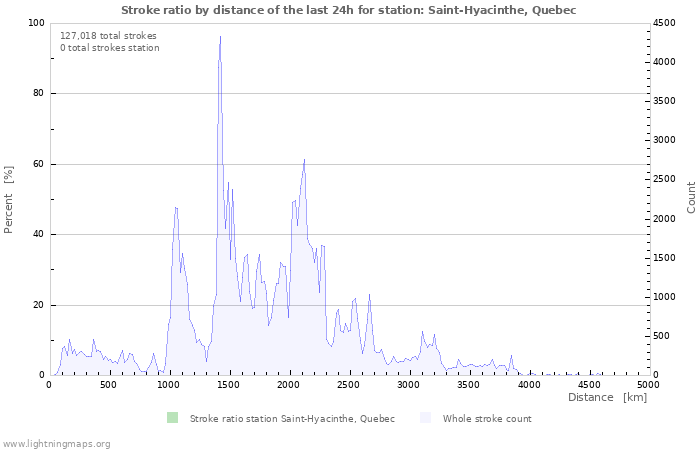Screen dimensions: 700x450
Task: Click the 3000 label on the count axis
Action: click(665, 140)
